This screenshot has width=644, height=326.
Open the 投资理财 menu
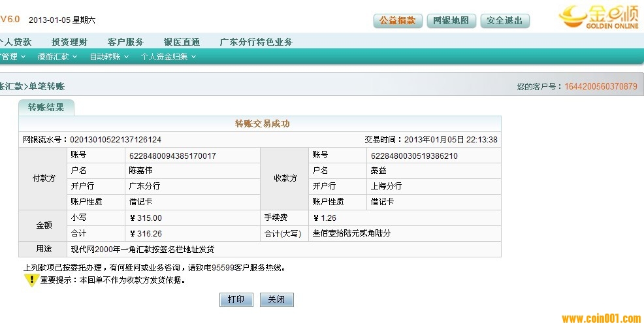69,42
